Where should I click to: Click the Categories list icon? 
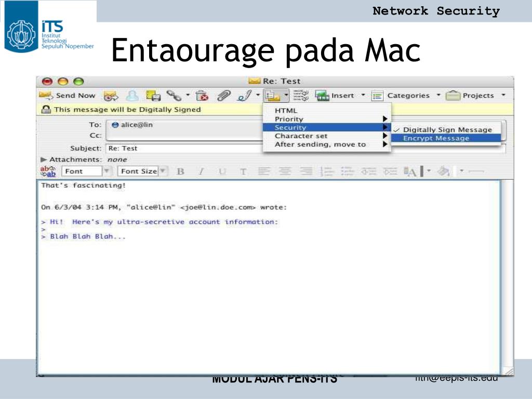377,96
